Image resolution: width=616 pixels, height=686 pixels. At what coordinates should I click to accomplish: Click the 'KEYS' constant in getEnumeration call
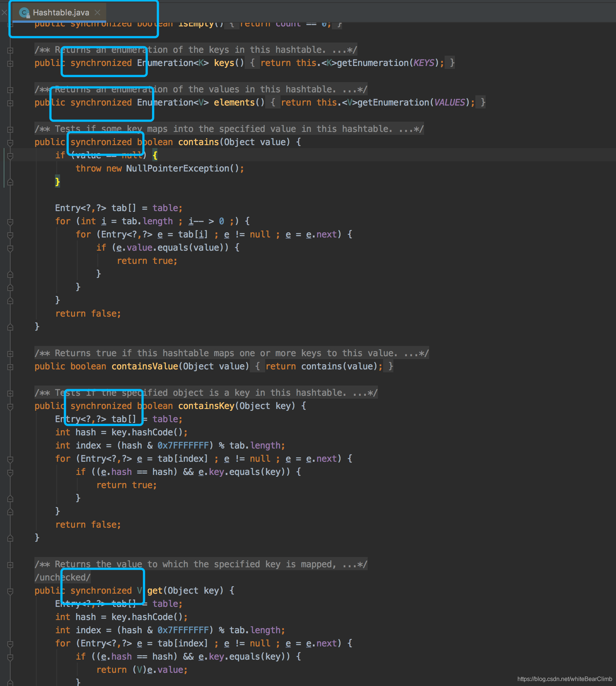(x=424, y=63)
